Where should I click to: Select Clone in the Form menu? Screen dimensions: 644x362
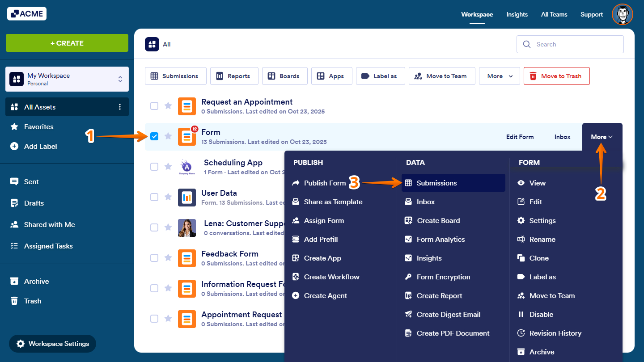[566, 258]
